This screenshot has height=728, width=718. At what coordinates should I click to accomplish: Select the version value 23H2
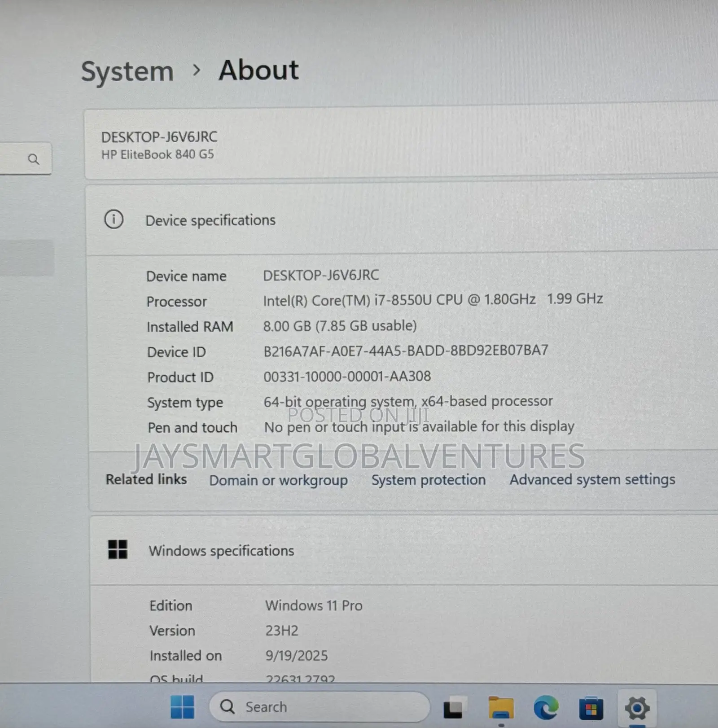[x=281, y=631]
